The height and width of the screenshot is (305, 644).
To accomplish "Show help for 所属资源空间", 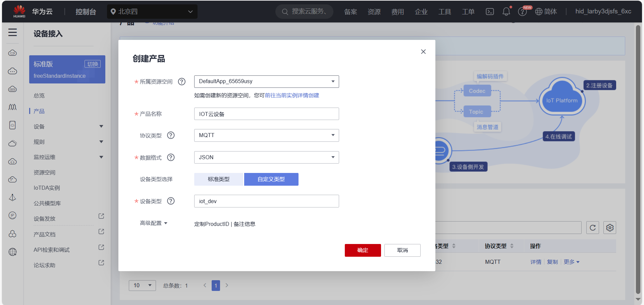I will (182, 81).
